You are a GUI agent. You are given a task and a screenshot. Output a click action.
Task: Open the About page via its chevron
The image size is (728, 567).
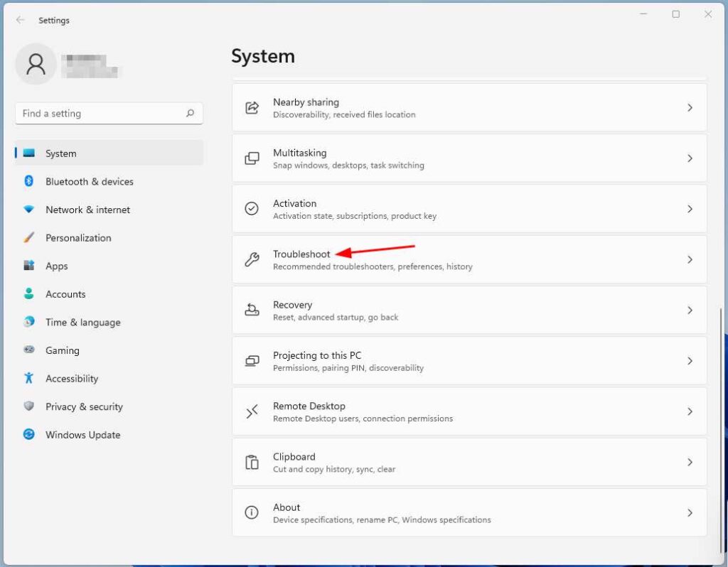coord(690,512)
